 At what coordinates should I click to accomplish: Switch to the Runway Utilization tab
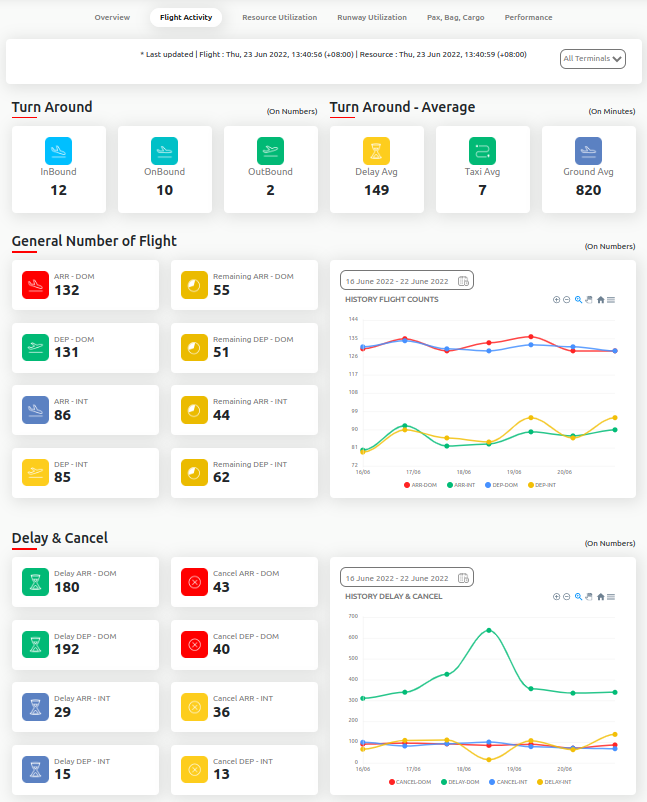coord(371,17)
